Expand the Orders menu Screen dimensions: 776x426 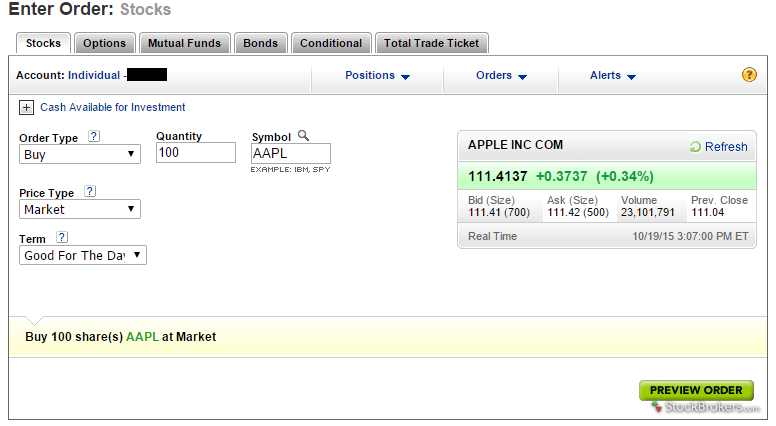501,76
